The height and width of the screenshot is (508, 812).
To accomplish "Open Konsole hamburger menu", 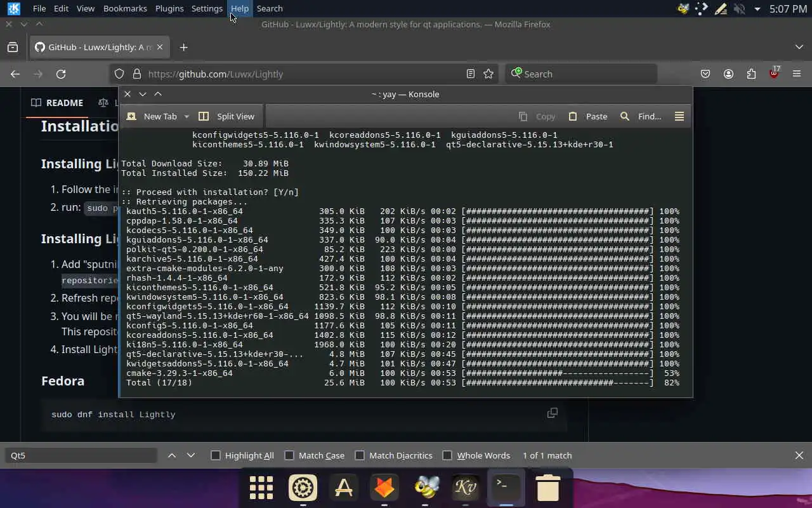I will coord(679,116).
